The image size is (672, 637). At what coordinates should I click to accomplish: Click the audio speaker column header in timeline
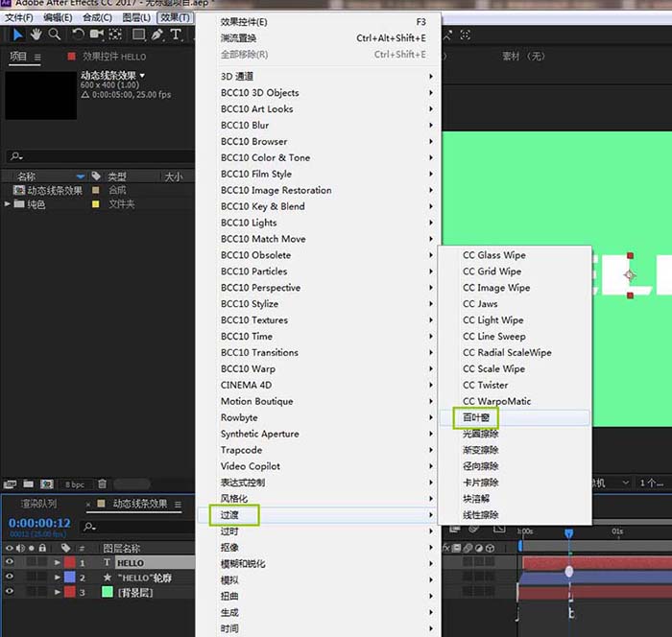tap(20, 548)
